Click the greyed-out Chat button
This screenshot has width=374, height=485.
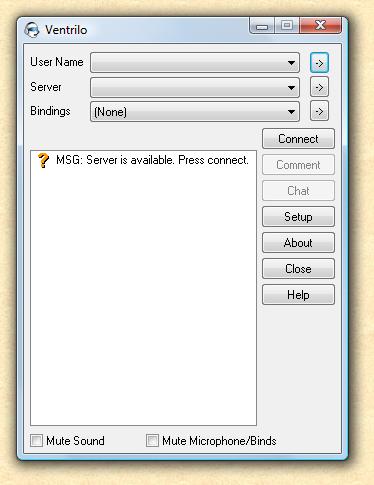[298, 191]
